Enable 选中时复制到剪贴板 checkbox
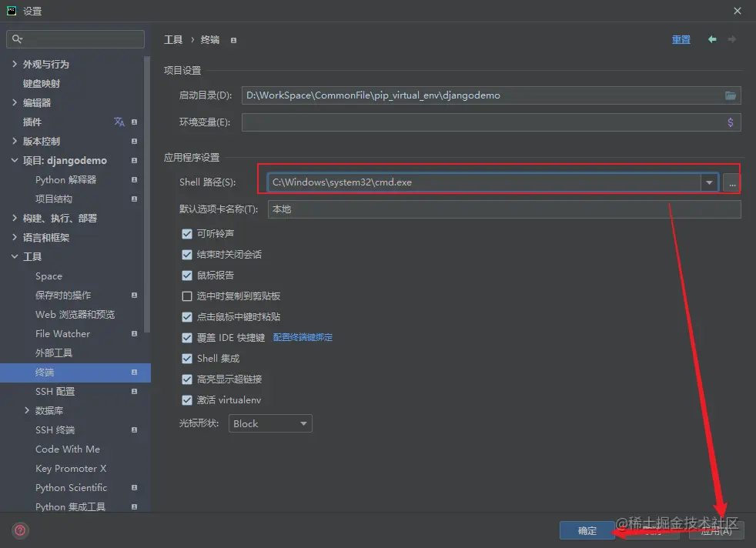 [187, 296]
